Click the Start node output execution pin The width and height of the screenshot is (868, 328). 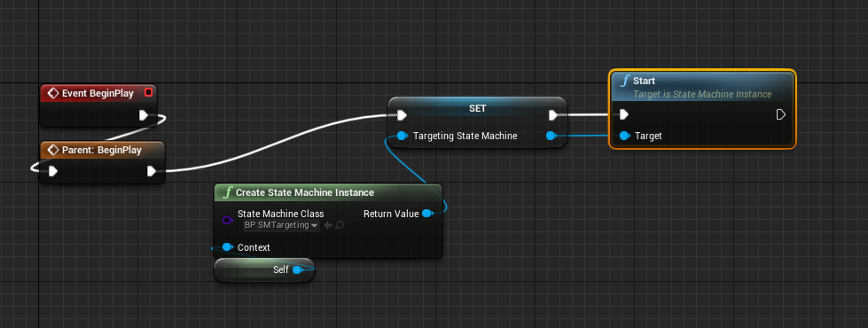pyautogui.click(x=781, y=114)
